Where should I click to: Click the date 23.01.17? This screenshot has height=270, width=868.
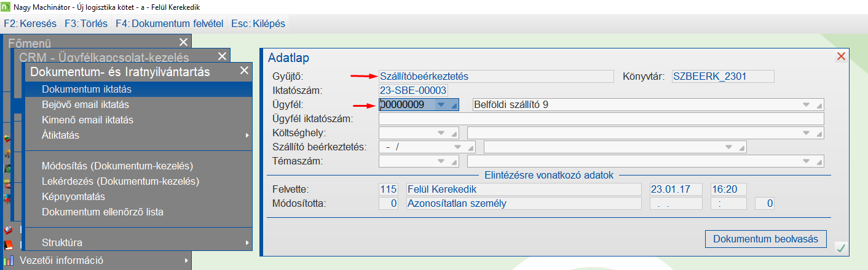675,189
